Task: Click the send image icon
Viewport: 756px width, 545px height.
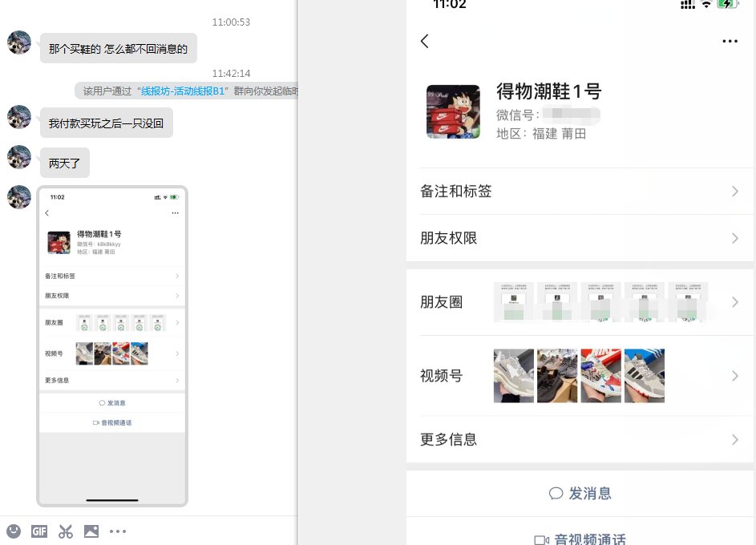Action: point(91,531)
